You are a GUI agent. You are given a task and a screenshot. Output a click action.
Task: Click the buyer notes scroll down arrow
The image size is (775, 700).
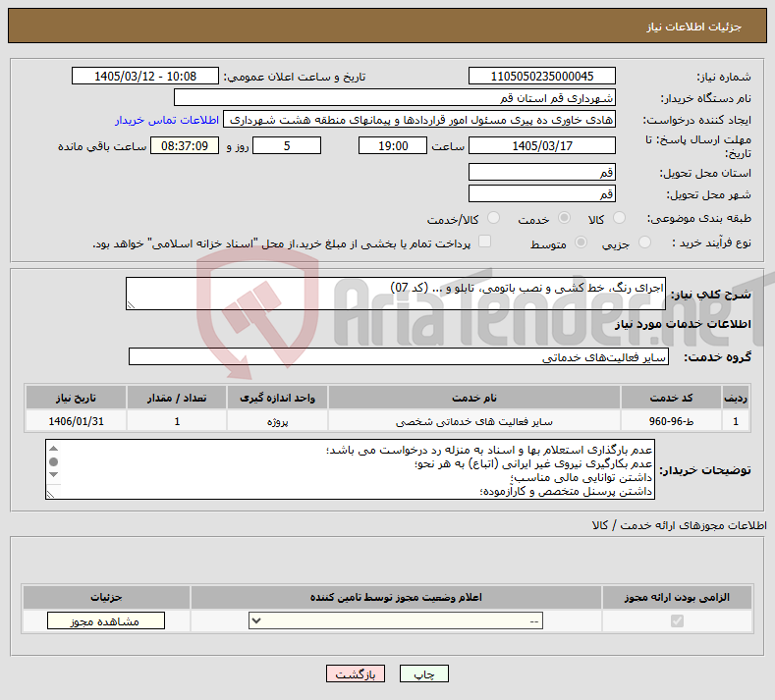[x=54, y=474]
